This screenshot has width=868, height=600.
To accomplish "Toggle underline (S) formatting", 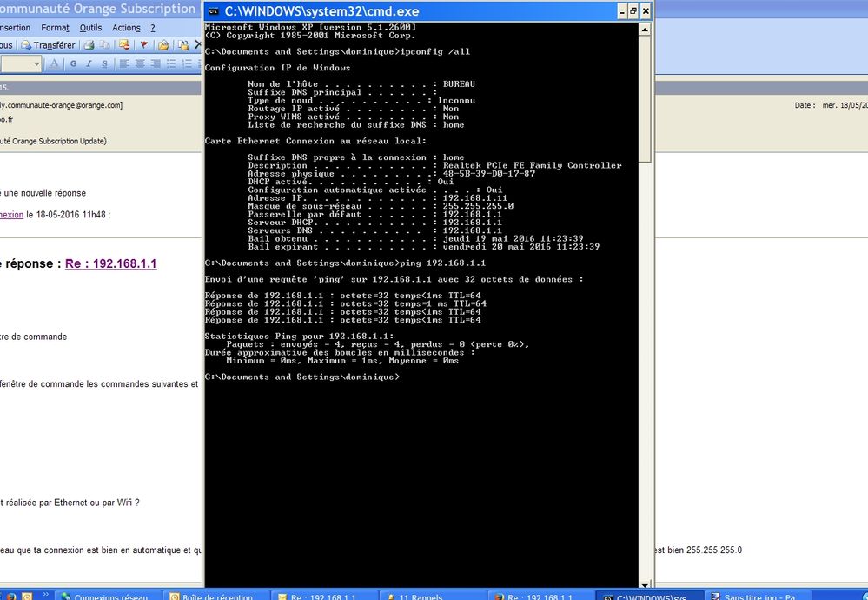I will tap(103, 63).
